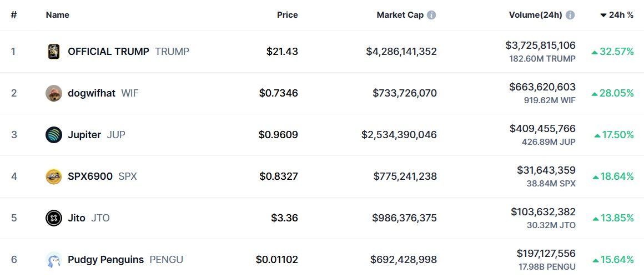This screenshot has width=644, height=278.
Task: Click the Jito JTO name link
Action: coord(77,218)
